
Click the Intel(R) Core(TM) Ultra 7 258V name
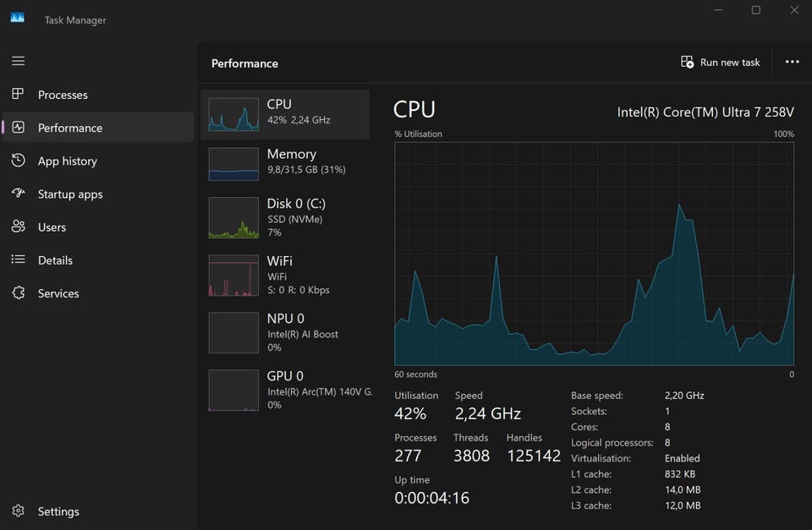coord(705,112)
